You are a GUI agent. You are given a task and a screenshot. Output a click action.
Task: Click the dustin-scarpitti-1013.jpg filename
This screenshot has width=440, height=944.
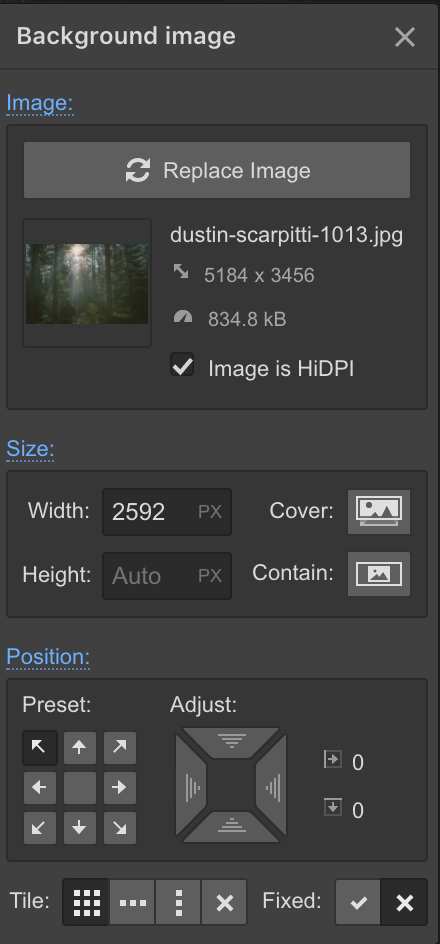coord(287,235)
